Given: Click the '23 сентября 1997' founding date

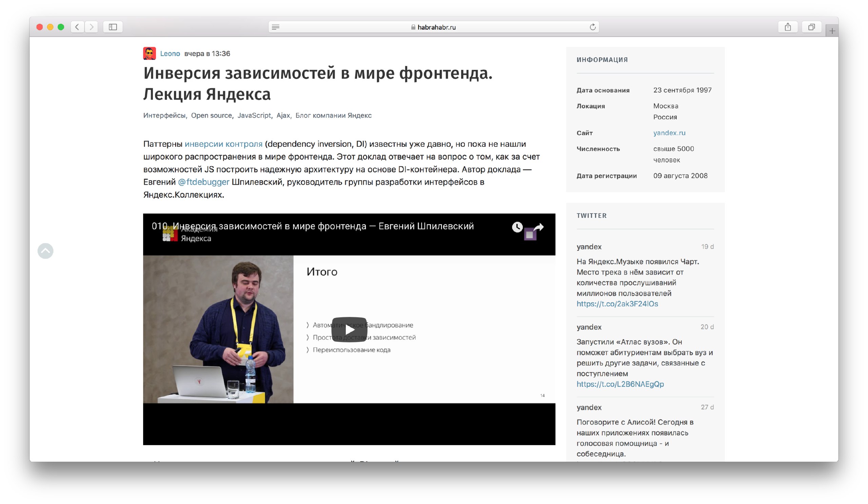Looking at the screenshot, I should pyautogui.click(x=682, y=90).
